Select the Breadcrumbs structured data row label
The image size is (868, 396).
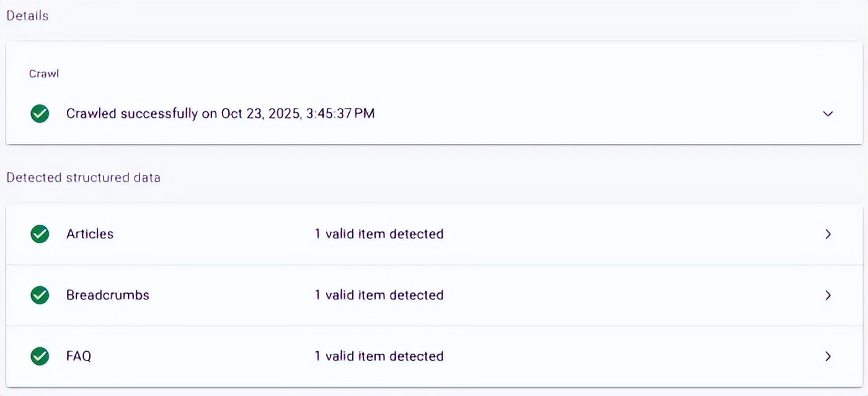tap(108, 295)
